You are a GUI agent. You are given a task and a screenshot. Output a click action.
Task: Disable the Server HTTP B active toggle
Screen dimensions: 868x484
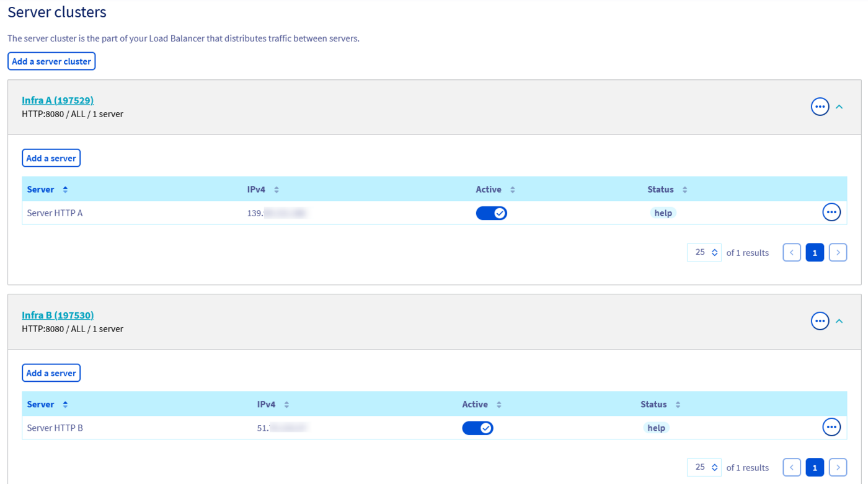tap(477, 428)
